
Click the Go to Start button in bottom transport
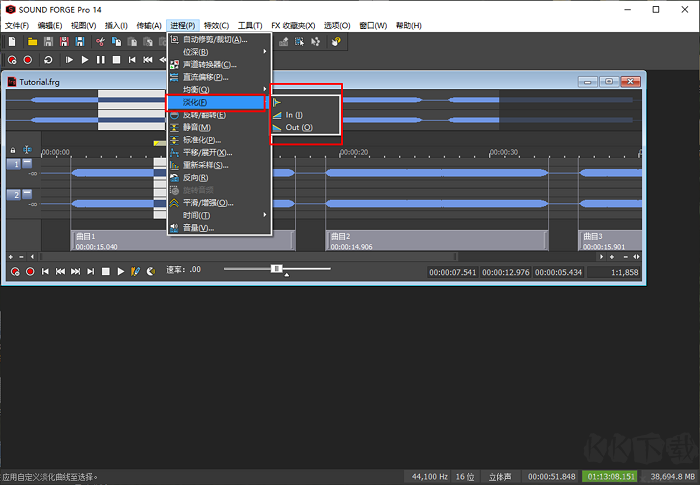point(45,271)
